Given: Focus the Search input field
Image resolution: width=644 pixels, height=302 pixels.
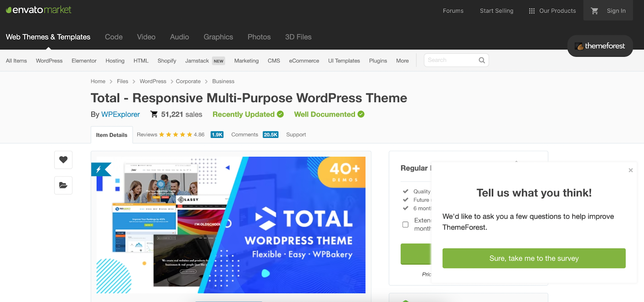Looking at the screenshot, I should (x=451, y=60).
